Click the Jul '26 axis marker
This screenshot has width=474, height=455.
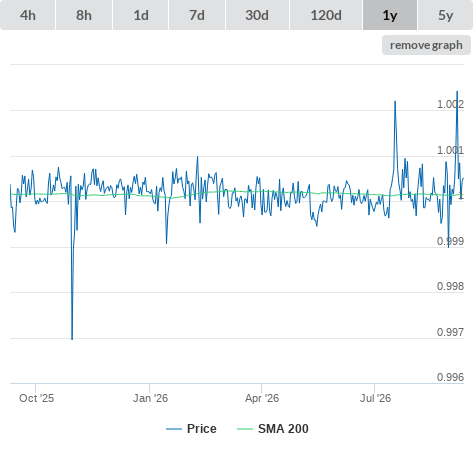[375, 398]
